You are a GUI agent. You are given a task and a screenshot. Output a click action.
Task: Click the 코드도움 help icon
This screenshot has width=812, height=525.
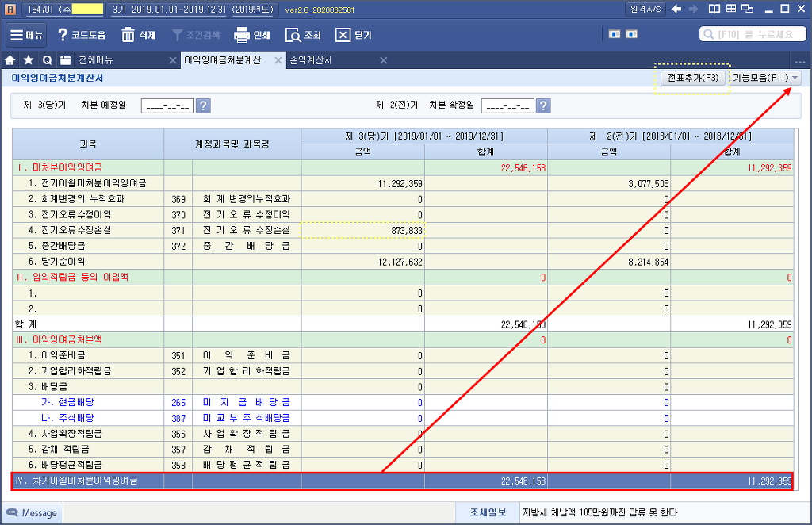click(x=63, y=35)
